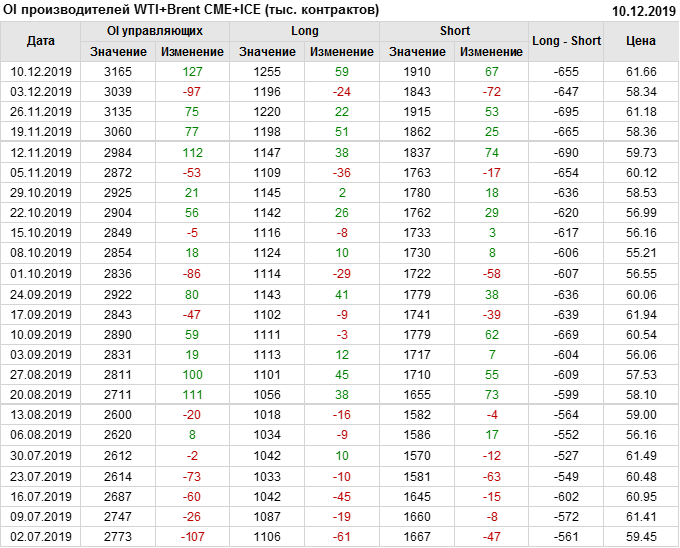
Task: Click the "Дата" column header
Action: click(41, 41)
